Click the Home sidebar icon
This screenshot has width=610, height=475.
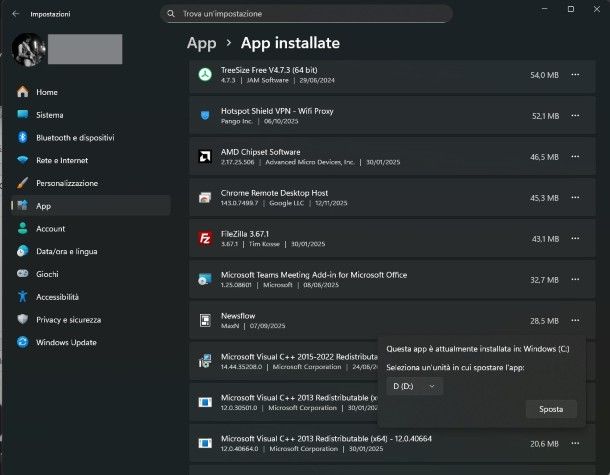[x=23, y=92]
